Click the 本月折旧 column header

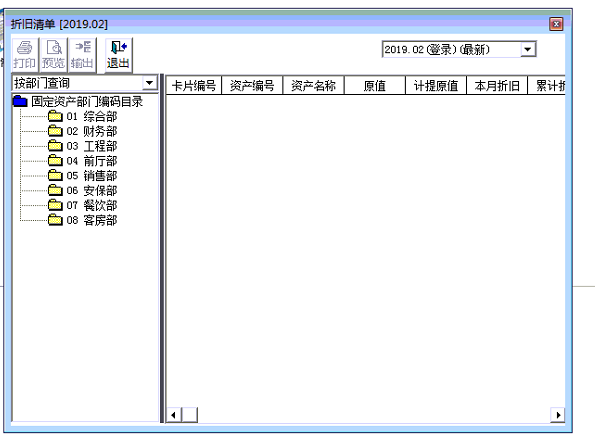497,85
